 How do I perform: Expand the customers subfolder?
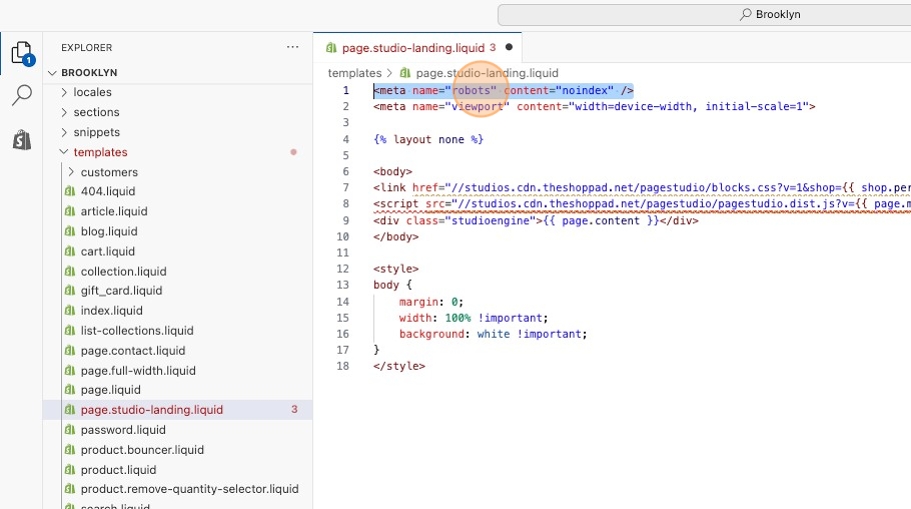click(x=109, y=172)
